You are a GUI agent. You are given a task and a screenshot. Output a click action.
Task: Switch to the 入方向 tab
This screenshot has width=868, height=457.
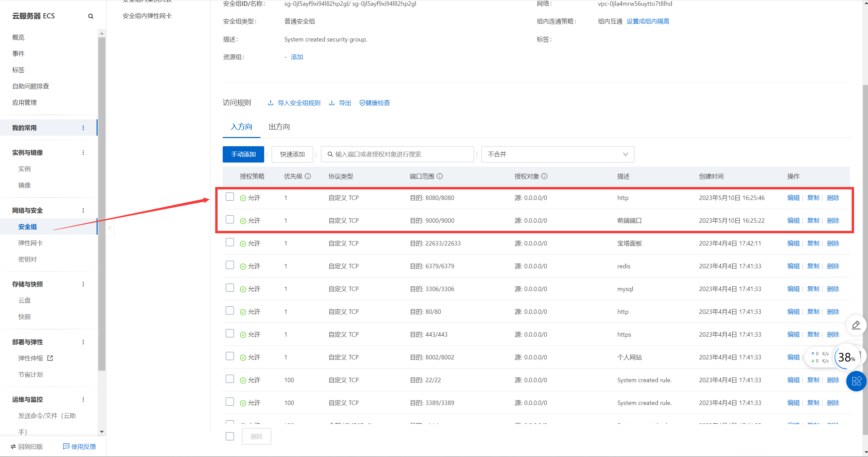pos(241,127)
